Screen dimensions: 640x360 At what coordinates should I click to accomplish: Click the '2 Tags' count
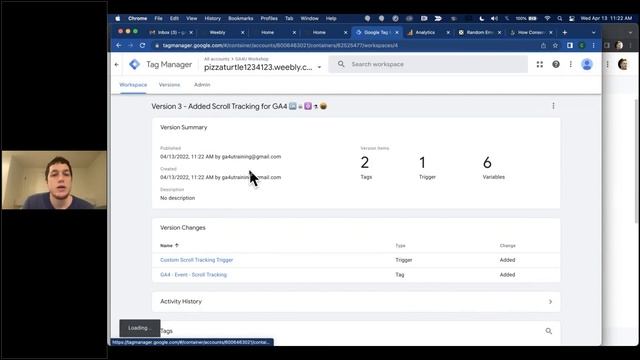pos(366,167)
